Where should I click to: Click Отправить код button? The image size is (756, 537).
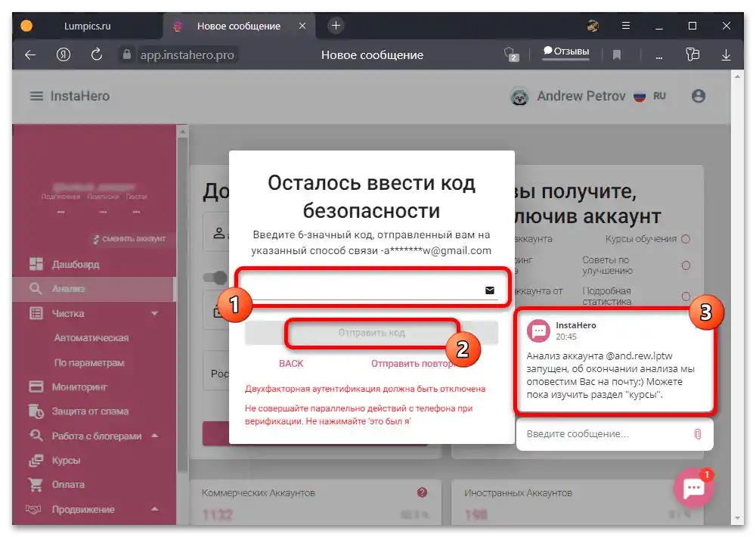coord(371,333)
